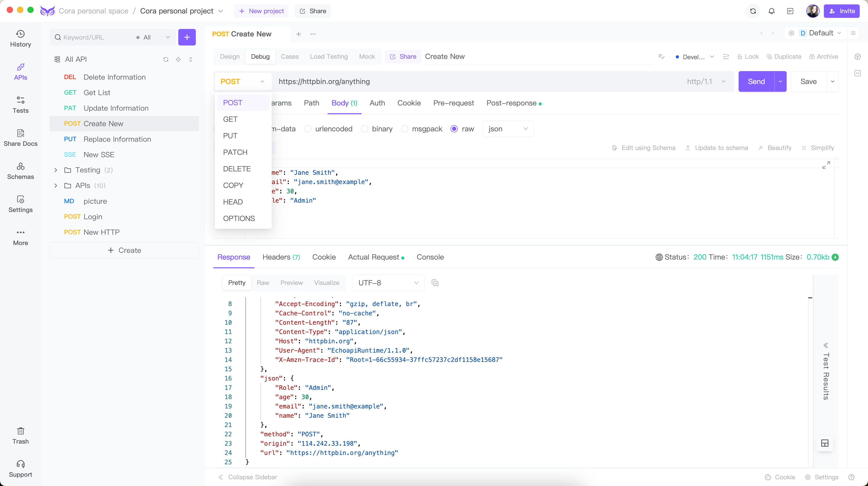Click the Invite button

click(841, 11)
